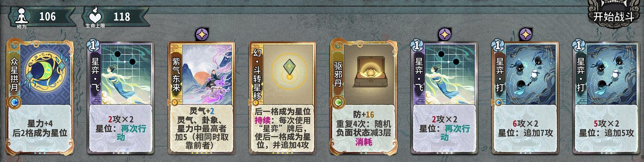The width and height of the screenshot is (644, 162).
Task: Click the 开始战斗 start battle button
Action: pos(614,16)
